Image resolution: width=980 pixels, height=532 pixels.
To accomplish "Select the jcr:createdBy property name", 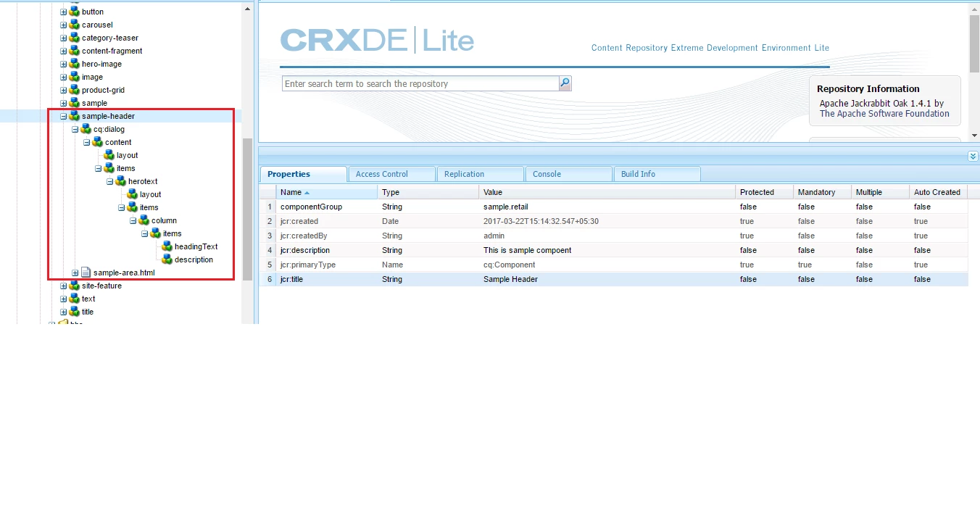I will [304, 236].
